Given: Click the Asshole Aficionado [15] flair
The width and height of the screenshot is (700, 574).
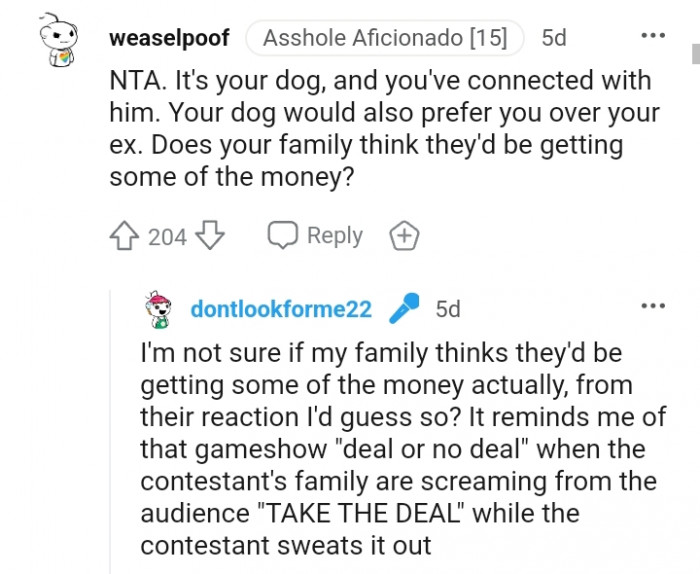Looking at the screenshot, I should [x=384, y=39].
